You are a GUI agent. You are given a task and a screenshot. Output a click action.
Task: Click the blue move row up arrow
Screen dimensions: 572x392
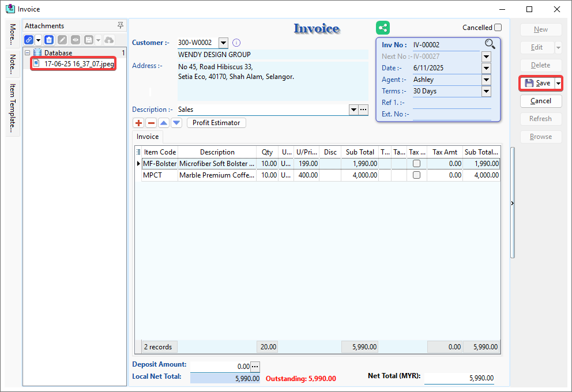point(164,123)
